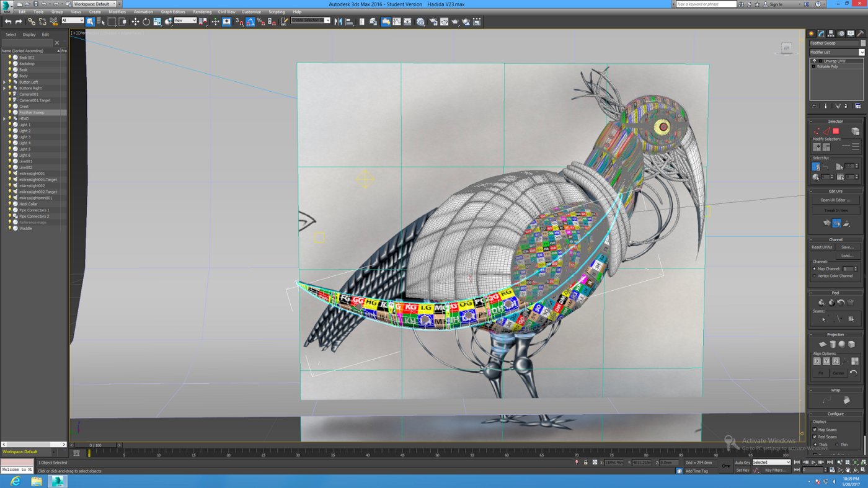Select the Vertex Color Channel radio button
This screenshot has width=868, height=488.
(815, 276)
